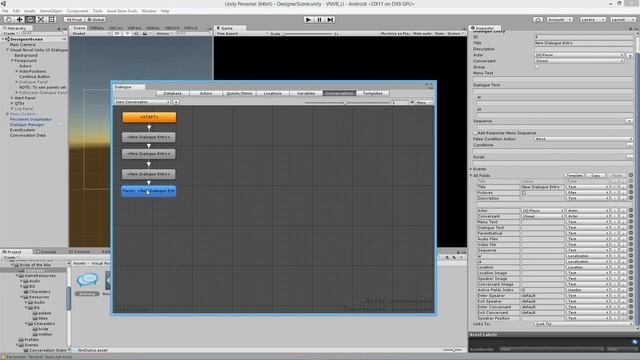This screenshot has height=360, width=640.
Task: Click the add conversation plus button
Action: click(176, 102)
